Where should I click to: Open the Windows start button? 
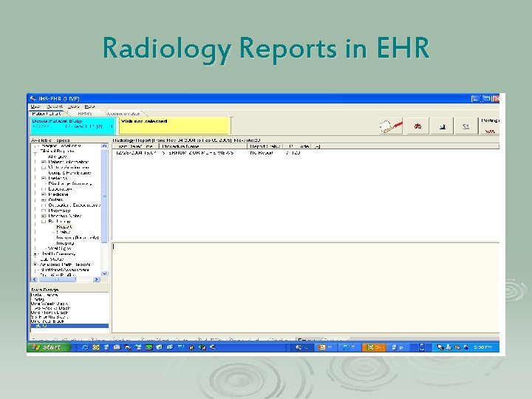pos(49,347)
